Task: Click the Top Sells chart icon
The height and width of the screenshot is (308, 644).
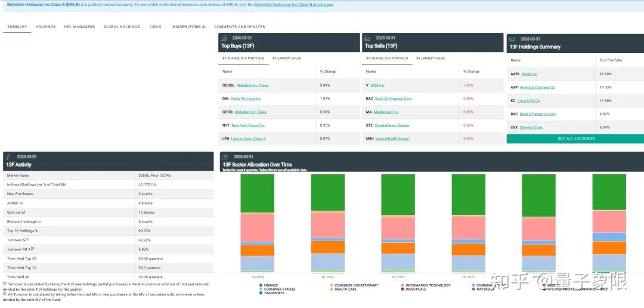Action: tap(367, 38)
